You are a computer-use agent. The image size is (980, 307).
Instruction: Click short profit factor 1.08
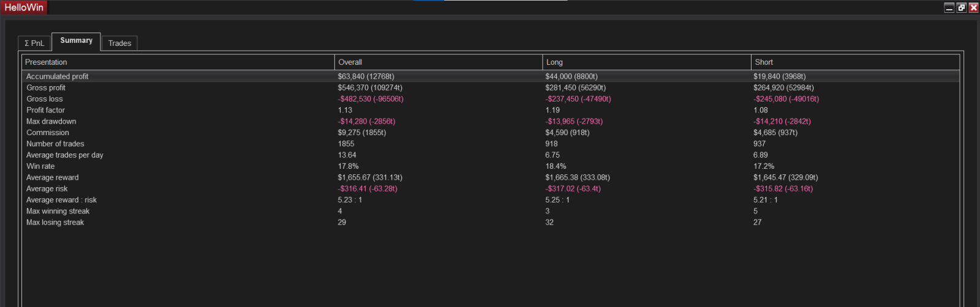(x=761, y=110)
